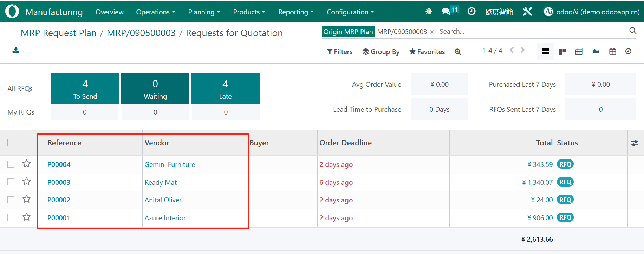Screen dimensions: 644x254
Task: Click My RFQs To Send count
Action: 85,112
